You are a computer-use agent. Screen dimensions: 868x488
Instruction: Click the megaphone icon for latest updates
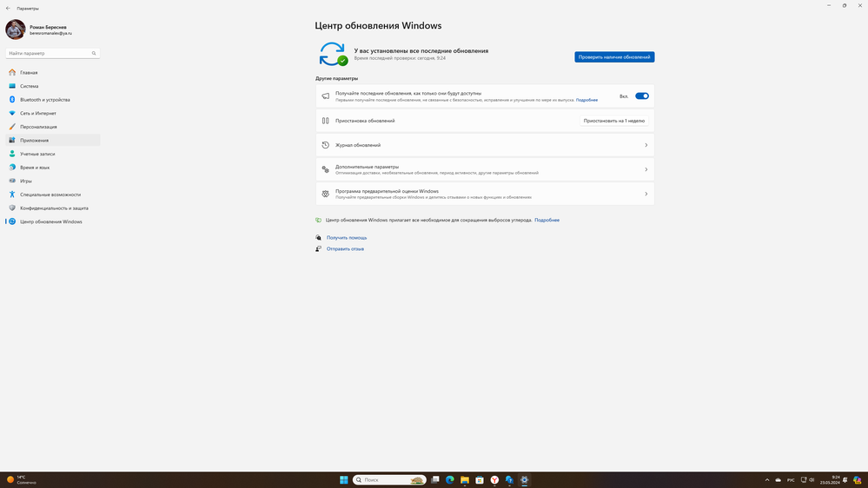326,96
